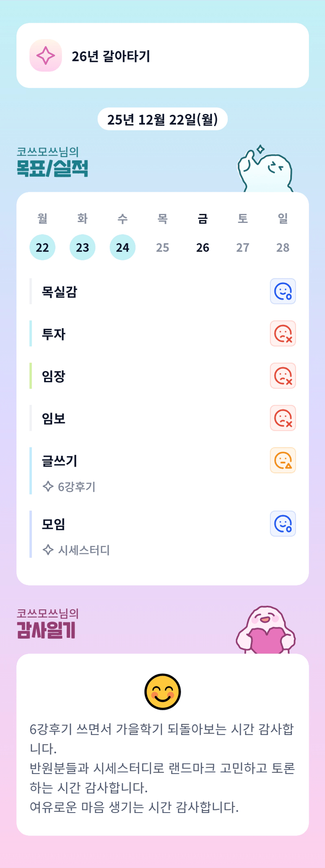Image resolution: width=325 pixels, height=868 pixels.
Task: Click the orange neutral face icon for 글쓰기
Action: tap(283, 460)
